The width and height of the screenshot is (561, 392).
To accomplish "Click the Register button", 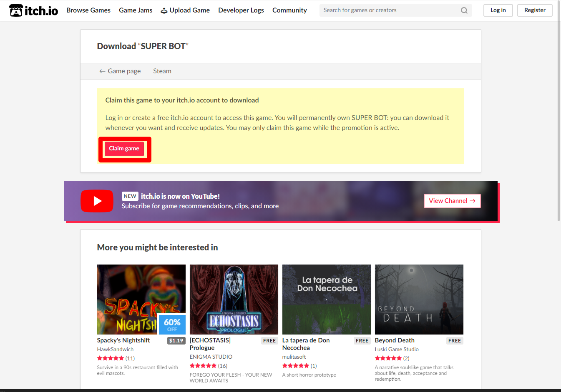I will [535, 10].
